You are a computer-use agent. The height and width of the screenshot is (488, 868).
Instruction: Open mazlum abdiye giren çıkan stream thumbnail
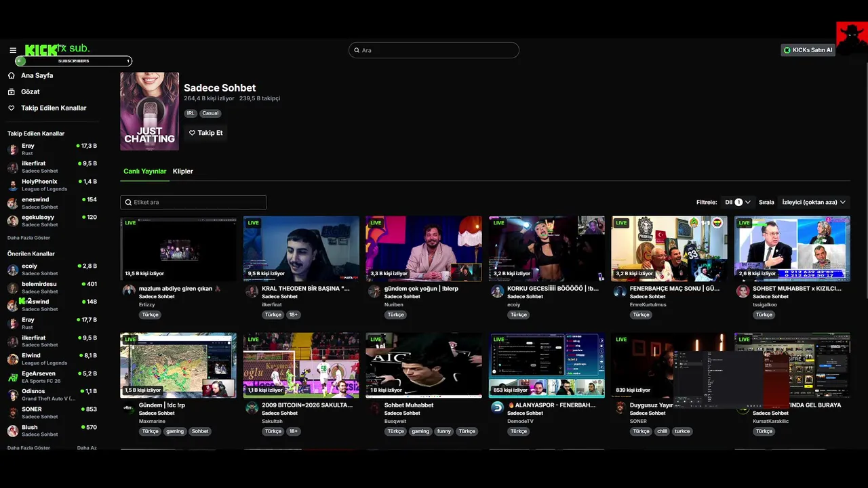coord(178,249)
